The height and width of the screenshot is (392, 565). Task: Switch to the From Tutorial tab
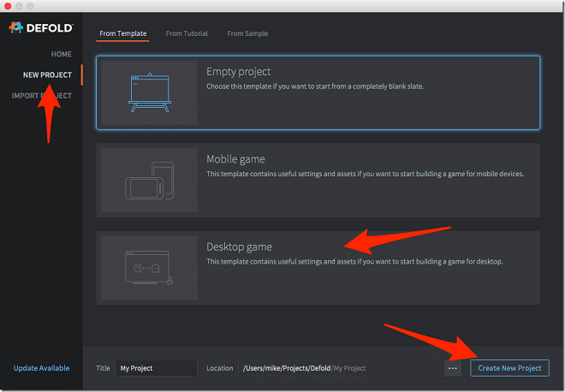[187, 33]
